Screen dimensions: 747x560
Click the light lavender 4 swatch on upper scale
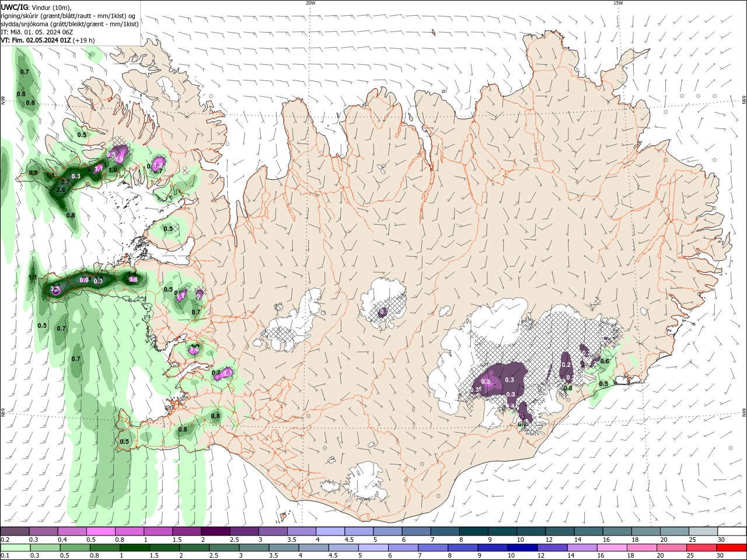click(329, 531)
